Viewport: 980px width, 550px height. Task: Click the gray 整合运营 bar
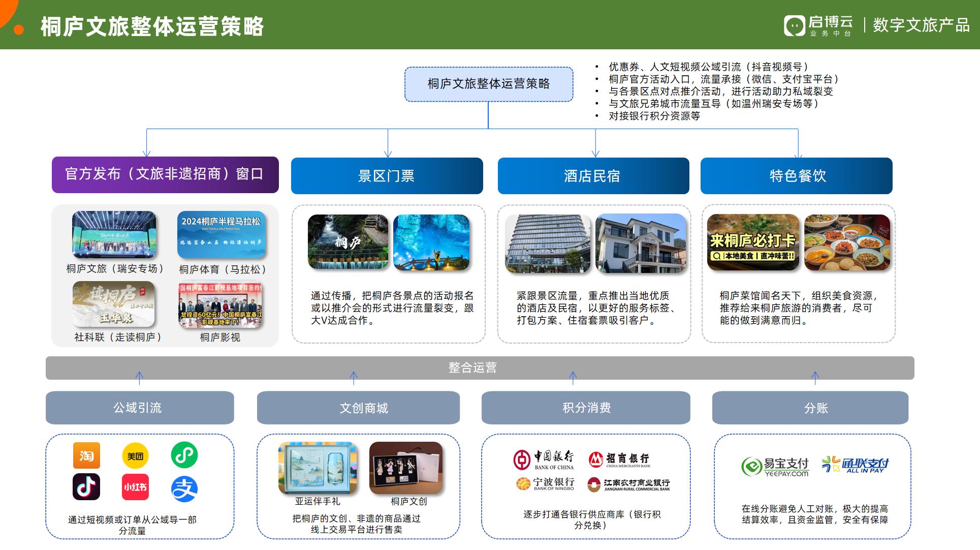480,368
